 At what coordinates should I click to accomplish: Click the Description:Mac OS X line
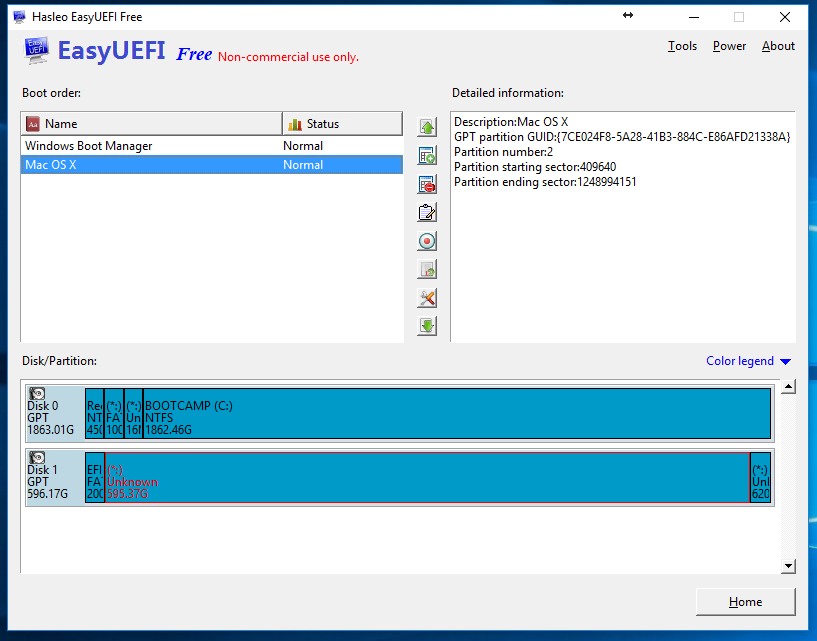click(x=511, y=122)
